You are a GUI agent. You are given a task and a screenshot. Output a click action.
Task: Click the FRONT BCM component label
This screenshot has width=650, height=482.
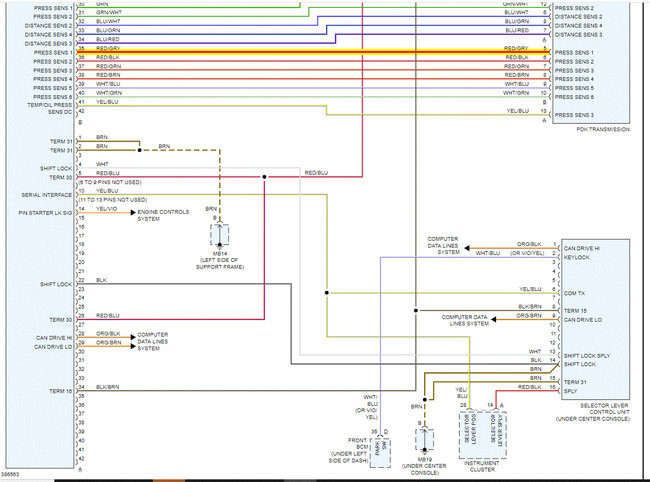(358, 443)
